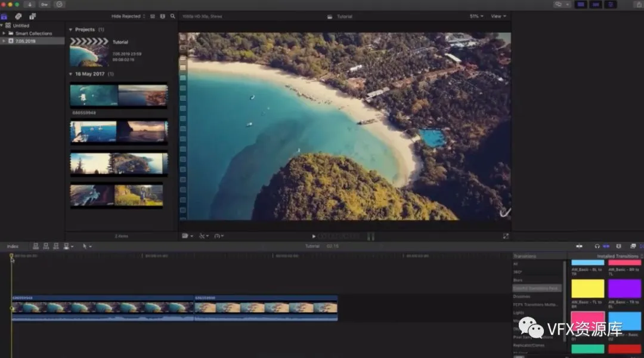Open the 51% zoom level dropdown
Viewport: 644px width, 358px height.
click(476, 16)
